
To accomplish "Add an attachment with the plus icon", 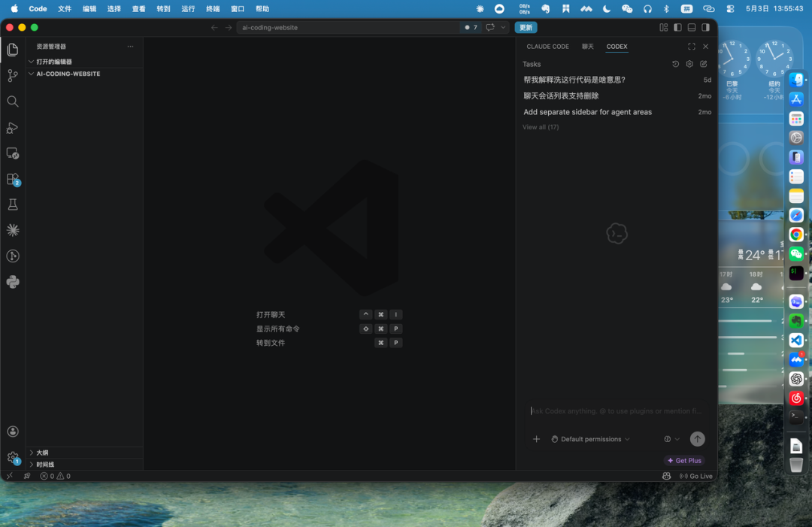I will coord(537,439).
